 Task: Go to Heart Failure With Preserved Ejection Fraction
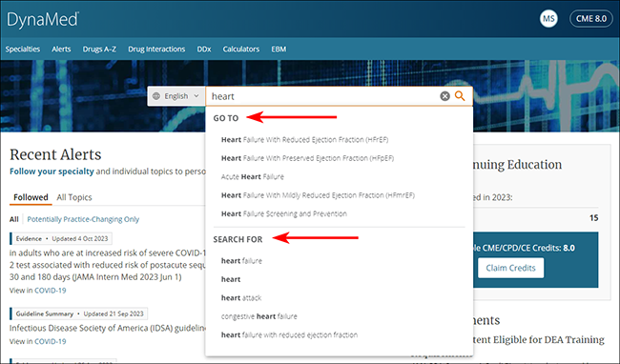tap(307, 158)
